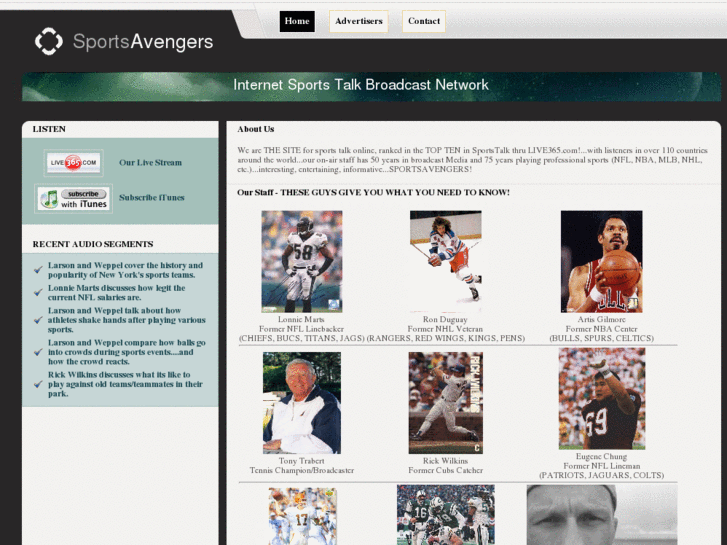
Task: Click the LISTEN section heading
Action: click(49, 129)
